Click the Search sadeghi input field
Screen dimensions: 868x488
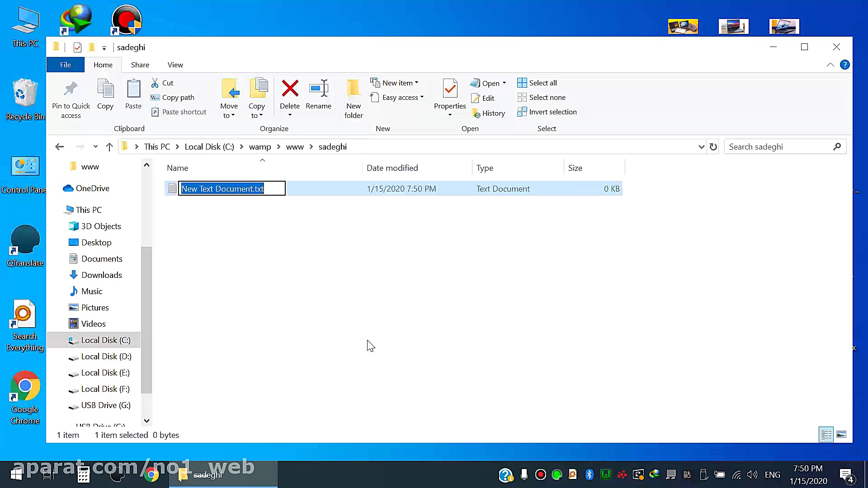[778, 147]
